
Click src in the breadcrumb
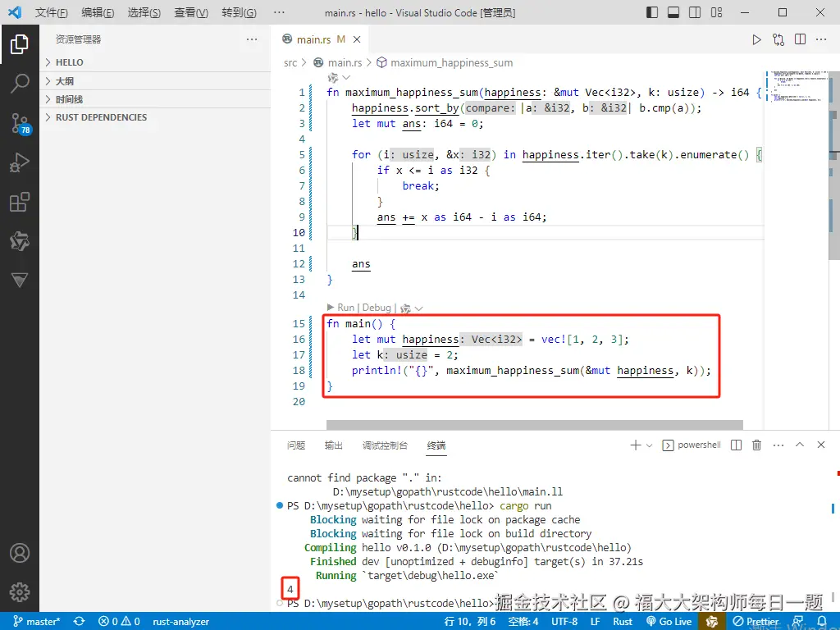click(290, 62)
